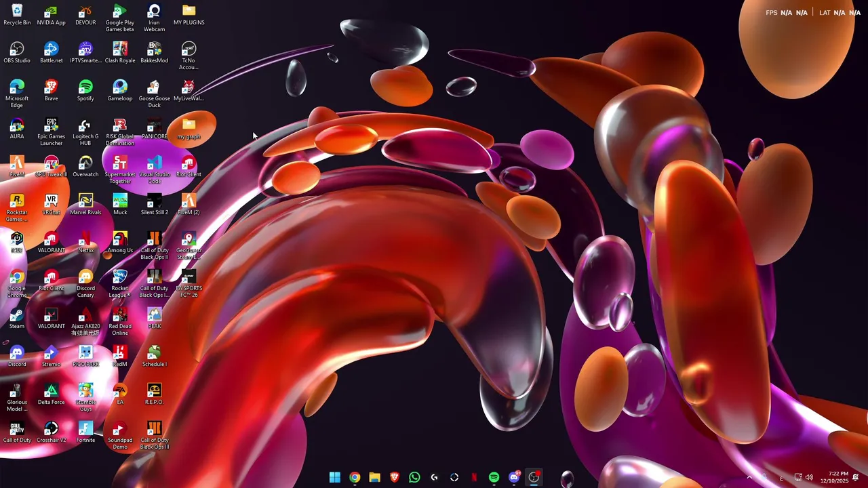868x488 pixels.
Task: Select the GeoGuessr Steam Edition shortcut
Action: coord(189,246)
